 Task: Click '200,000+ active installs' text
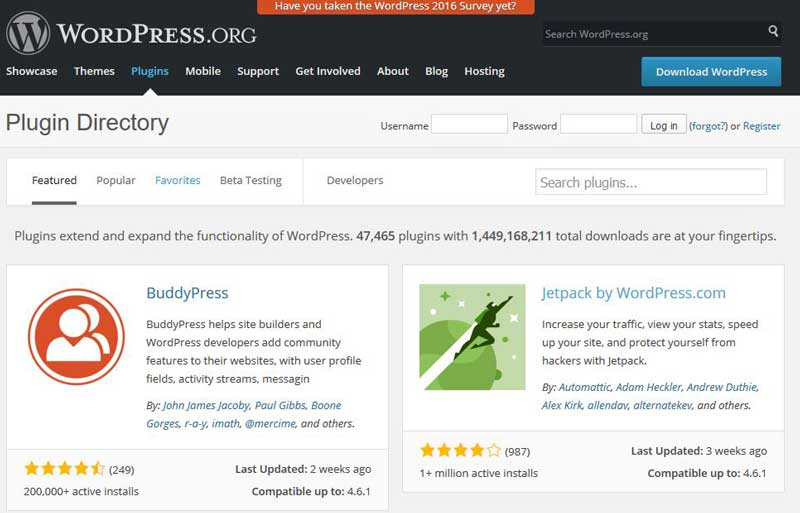coord(81,492)
